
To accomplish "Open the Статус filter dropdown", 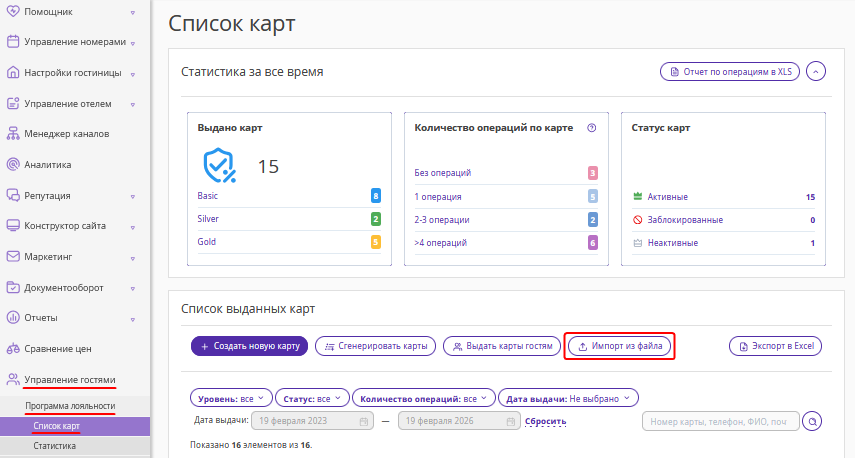I will coord(310,398).
